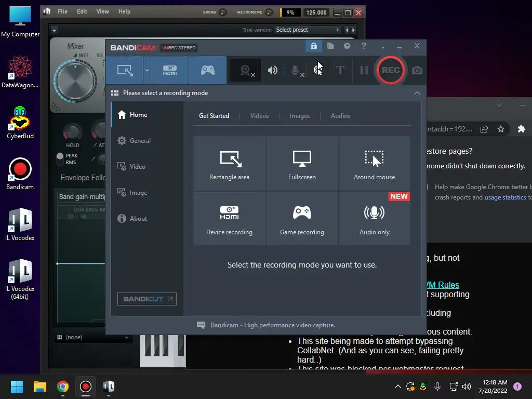Click the pause button in Bandicam toolbar

tap(364, 70)
